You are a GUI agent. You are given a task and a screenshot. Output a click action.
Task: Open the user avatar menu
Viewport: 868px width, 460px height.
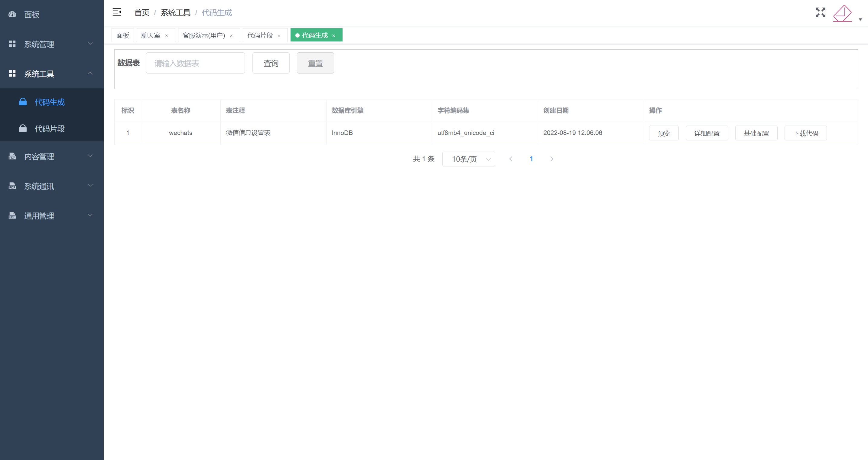pos(842,13)
